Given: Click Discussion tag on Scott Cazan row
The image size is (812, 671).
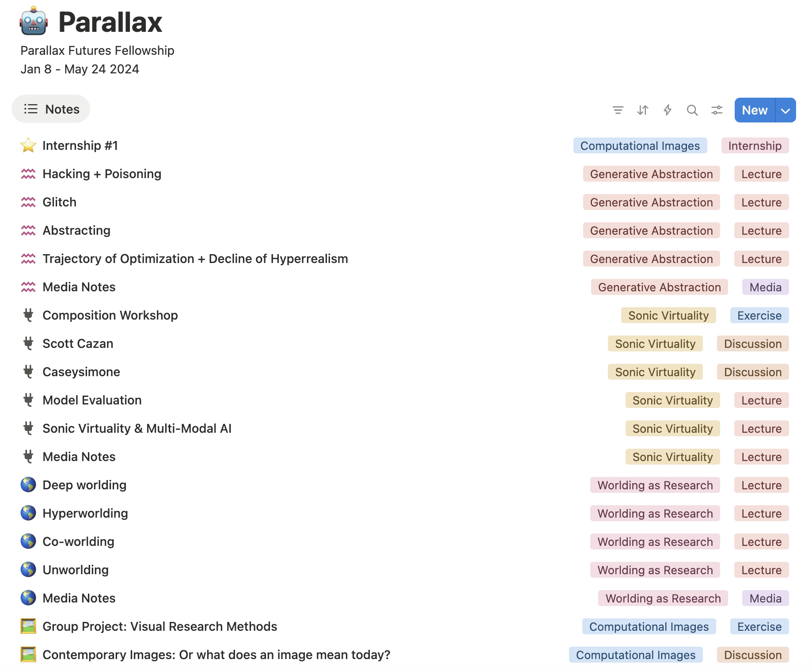Looking at the screenshot, I should 753,343.
